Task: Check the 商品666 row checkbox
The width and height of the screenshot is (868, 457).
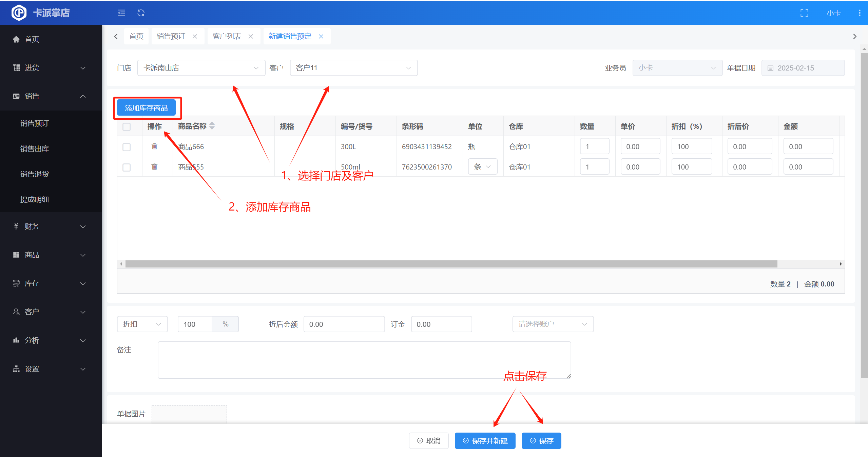Action: pyautogui.click(x=127, y=147)
